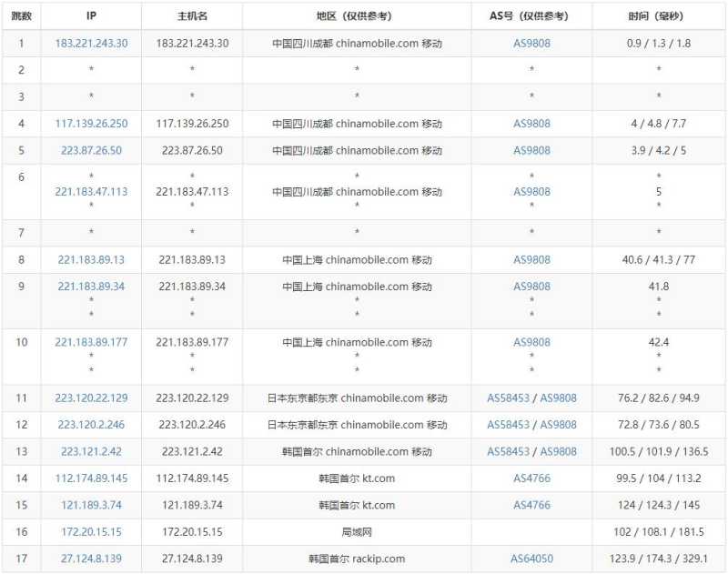Open the 117.139.26.250 IP link in hop 4
This screenshot has height=574, width=728.
(x=92, y=124)
